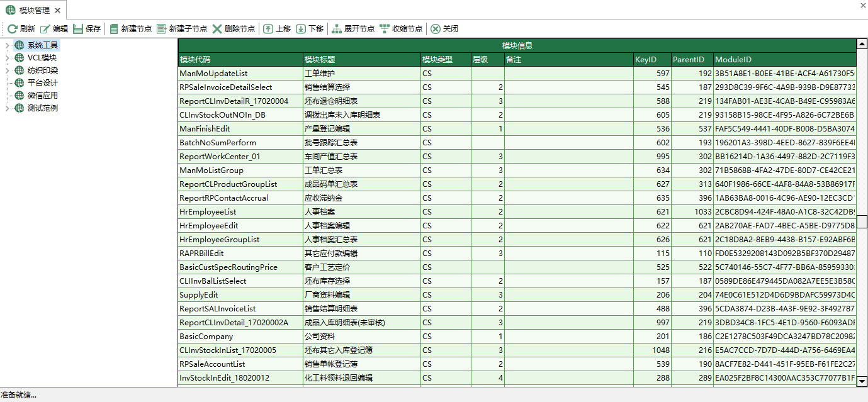Select the 客户工艺定价 cell
Image resolution: width=868 pixels, height=402 pixels.
click(x=362, y=267)
